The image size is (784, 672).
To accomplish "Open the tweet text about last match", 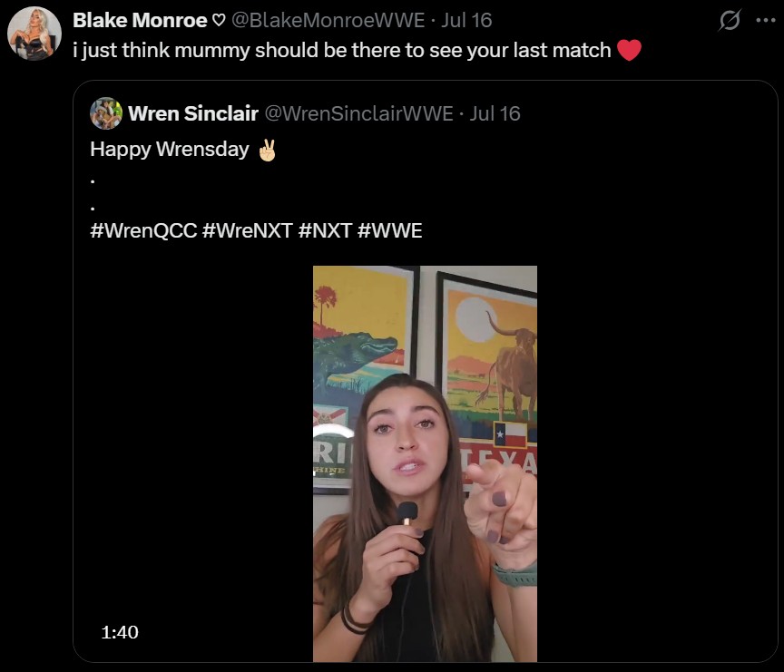I will (342, 51).
